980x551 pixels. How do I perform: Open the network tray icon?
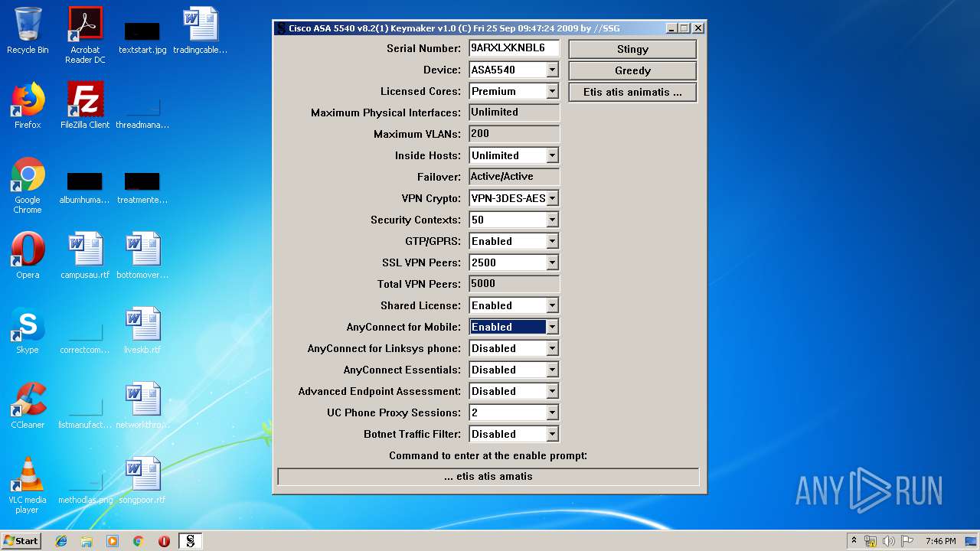click(871, 541)
